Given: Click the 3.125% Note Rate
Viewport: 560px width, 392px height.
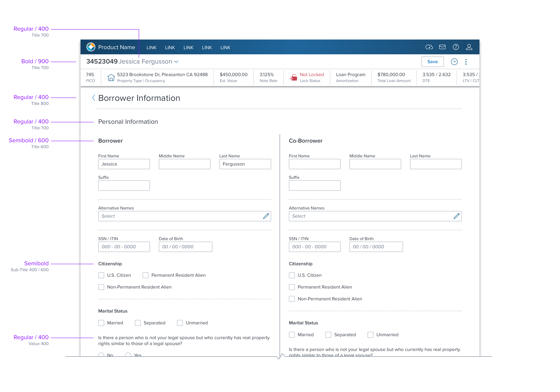Looking at the screenshot, I should pyautogui.click(x=268, y=77).
